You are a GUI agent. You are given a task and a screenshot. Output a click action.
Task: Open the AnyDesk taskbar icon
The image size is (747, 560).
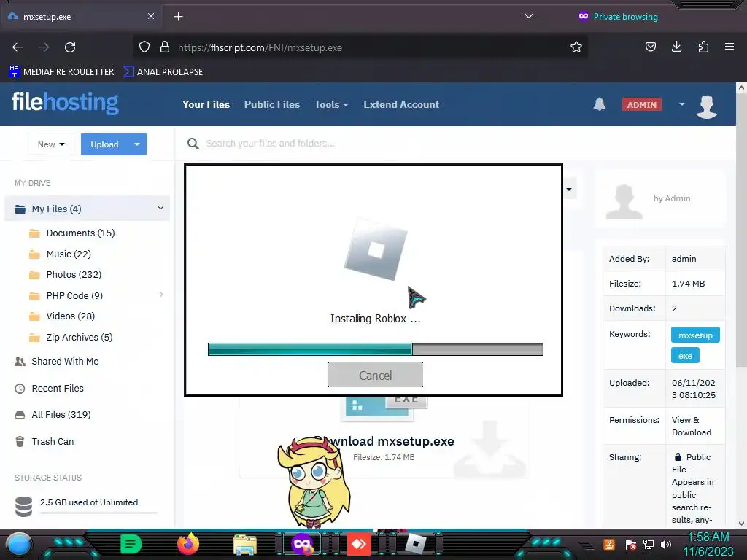coord(359,544)
